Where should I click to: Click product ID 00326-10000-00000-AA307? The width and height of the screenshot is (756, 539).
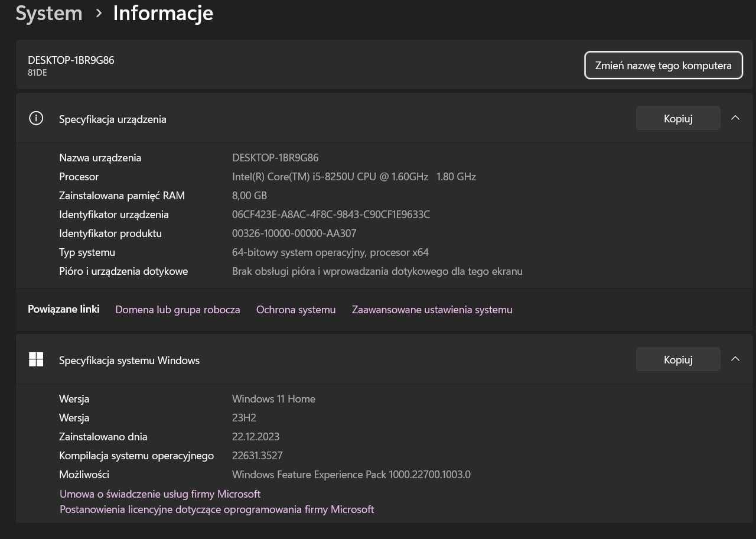pyautogui.click(x=294, y=233)
